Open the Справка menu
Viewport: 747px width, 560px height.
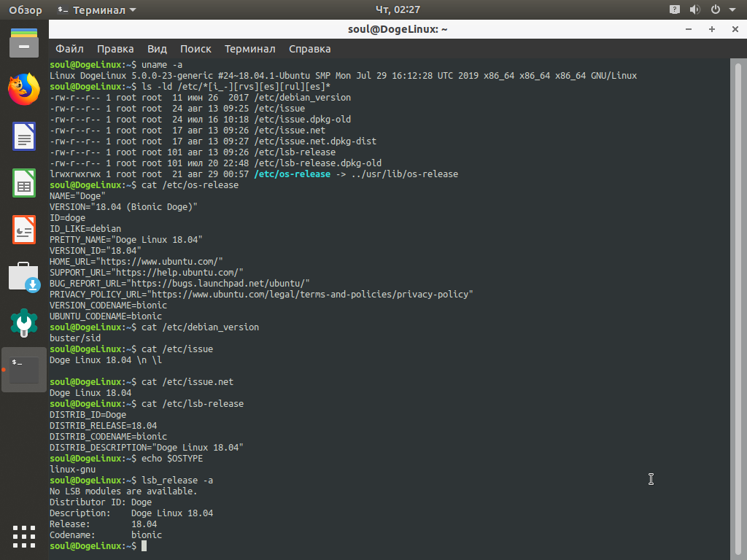(x=309, y=49)
